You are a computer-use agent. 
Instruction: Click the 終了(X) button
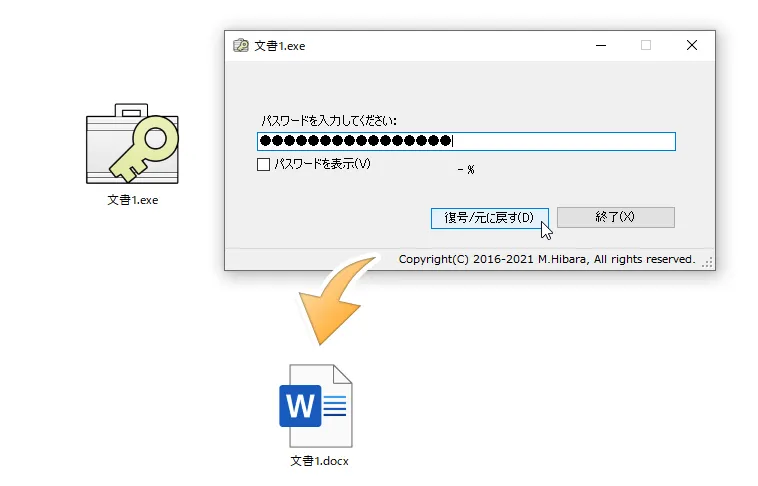pyautogui.click(x=615, y=217)
